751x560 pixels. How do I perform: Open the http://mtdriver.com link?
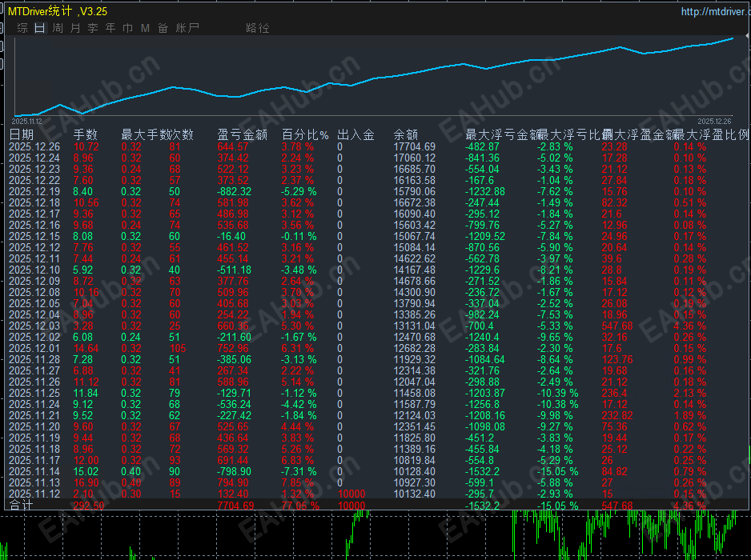pyautogui.click(x=713, y=11)
